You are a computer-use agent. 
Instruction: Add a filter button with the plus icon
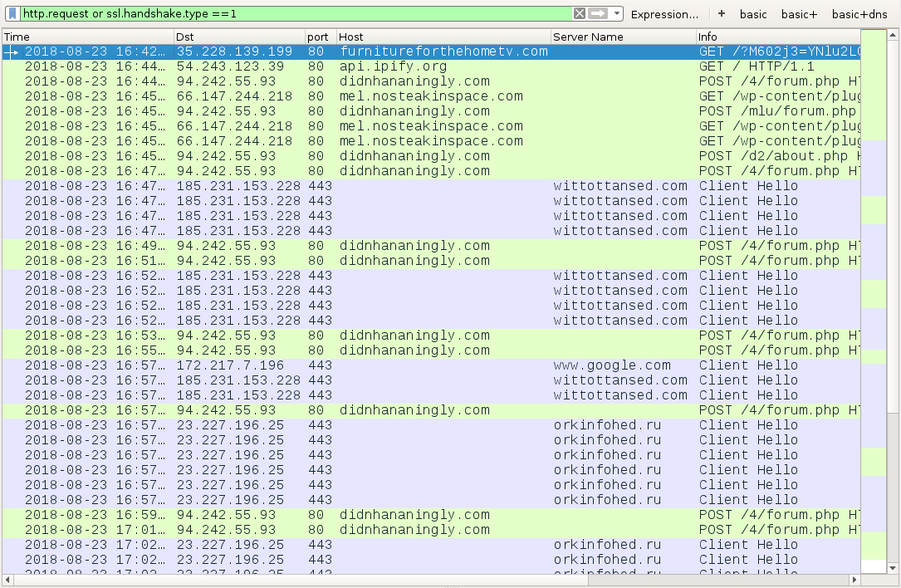(721, 14)
